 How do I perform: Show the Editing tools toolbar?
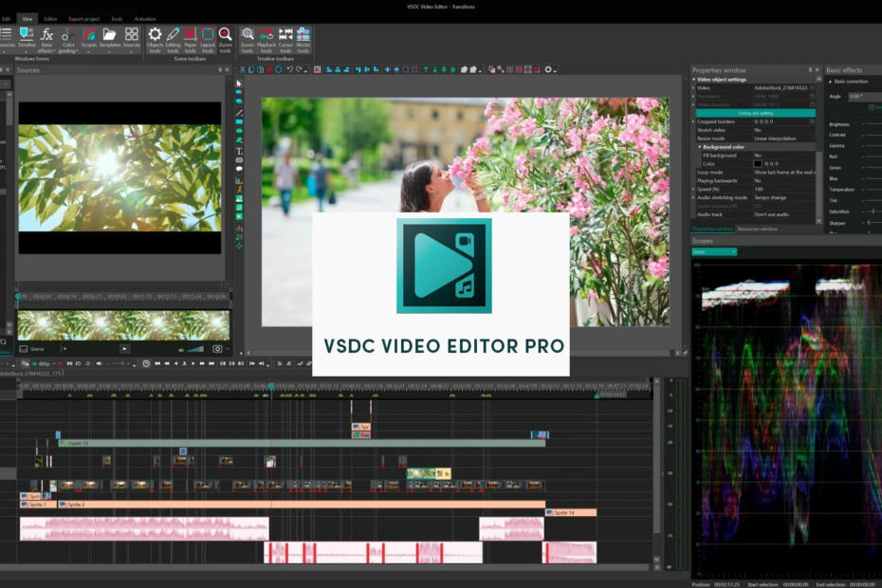[173, 40]
